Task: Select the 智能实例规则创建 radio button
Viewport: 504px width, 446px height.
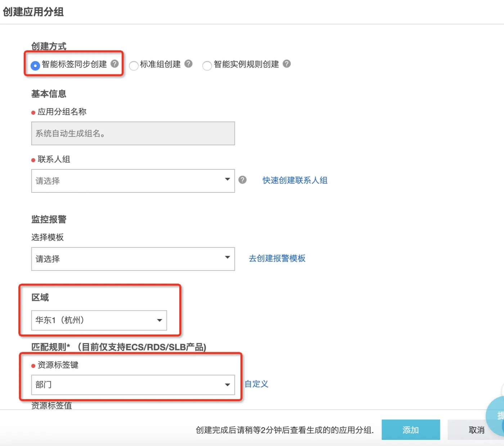Action: [207, 65]
